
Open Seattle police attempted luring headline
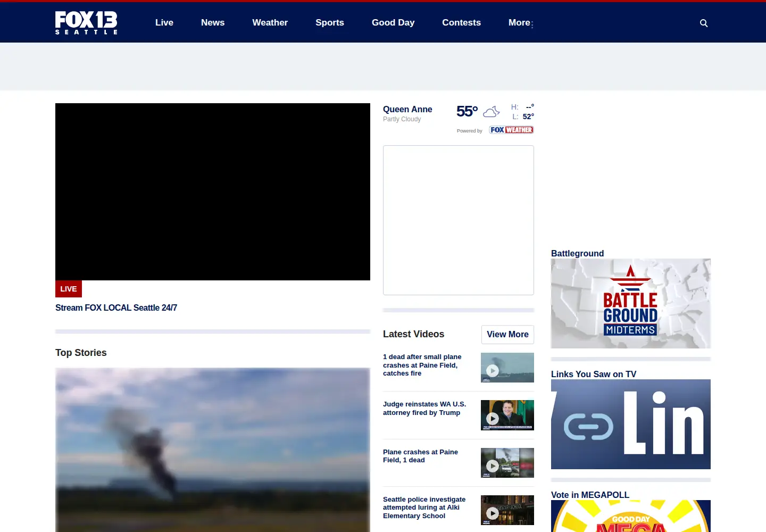click(424, 508)
